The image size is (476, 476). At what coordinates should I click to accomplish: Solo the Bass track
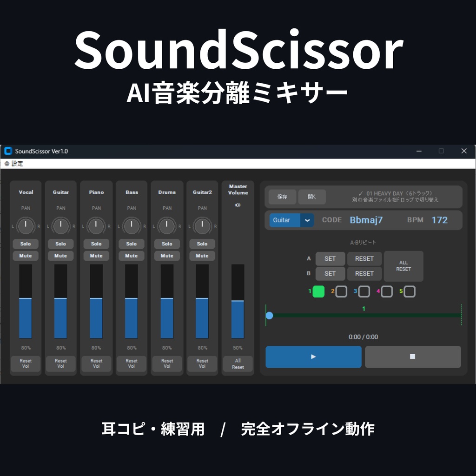132,244
